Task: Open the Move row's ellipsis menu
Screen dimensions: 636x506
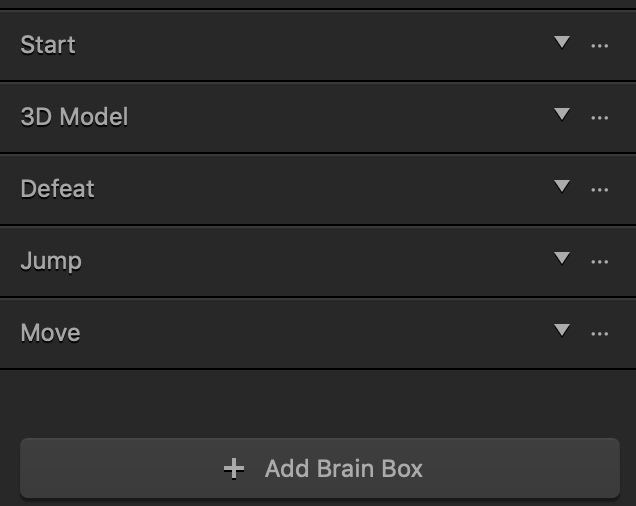Action: tap(599, 334)
